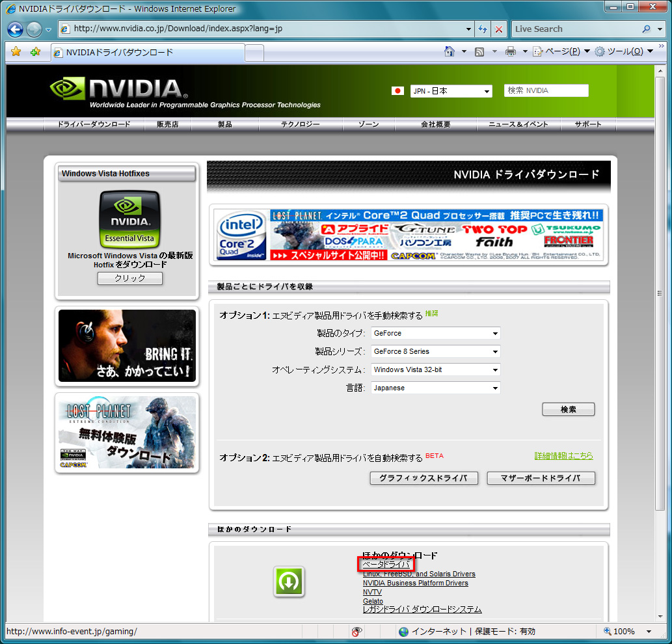Click the NVIDIA logo

coord(119,88)
